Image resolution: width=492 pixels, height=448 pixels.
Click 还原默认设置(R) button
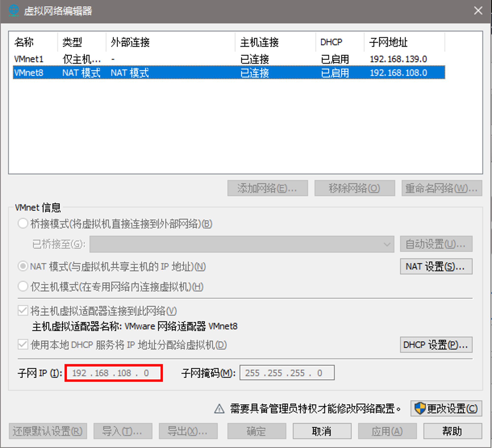(x=48, y=431)
